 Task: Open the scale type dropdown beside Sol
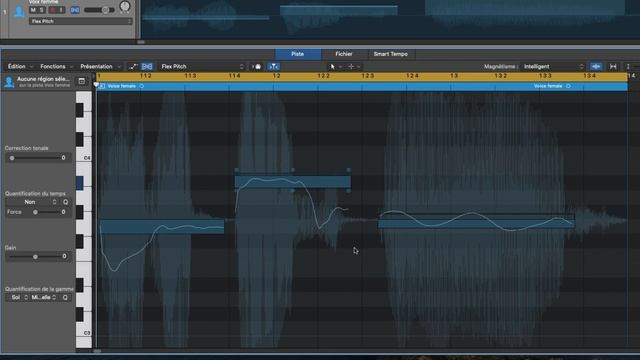coord(44,298)
